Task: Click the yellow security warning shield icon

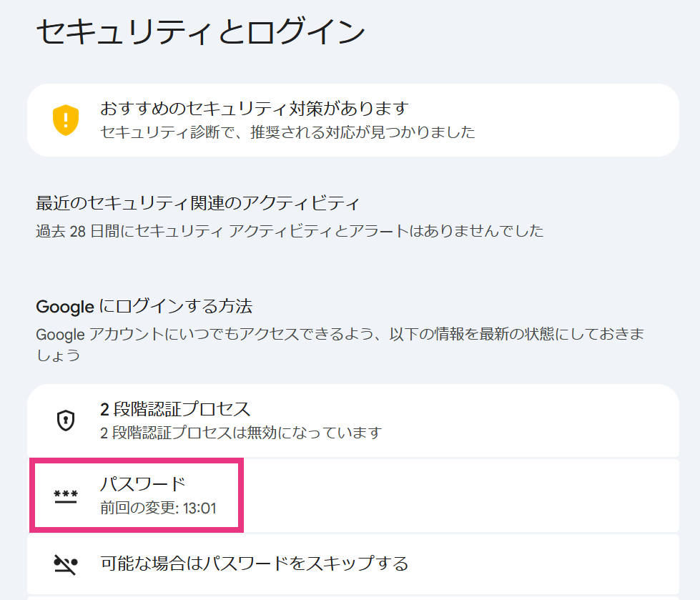Action: click(66, 119)
